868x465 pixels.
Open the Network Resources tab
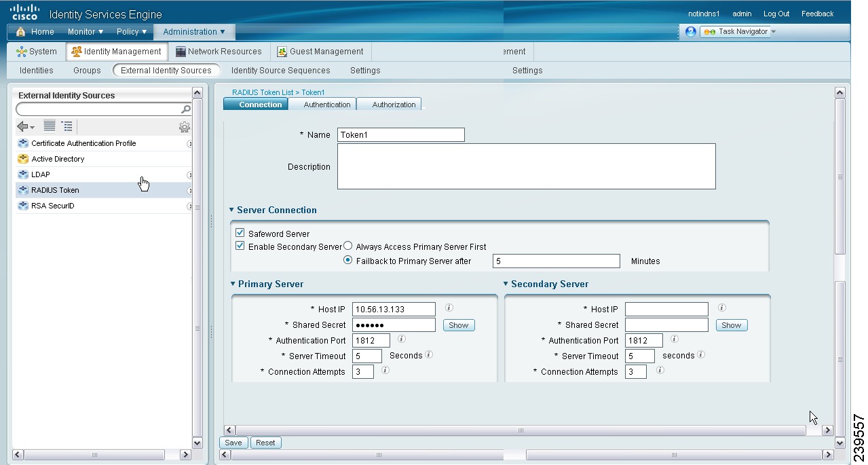pos(219,52)
